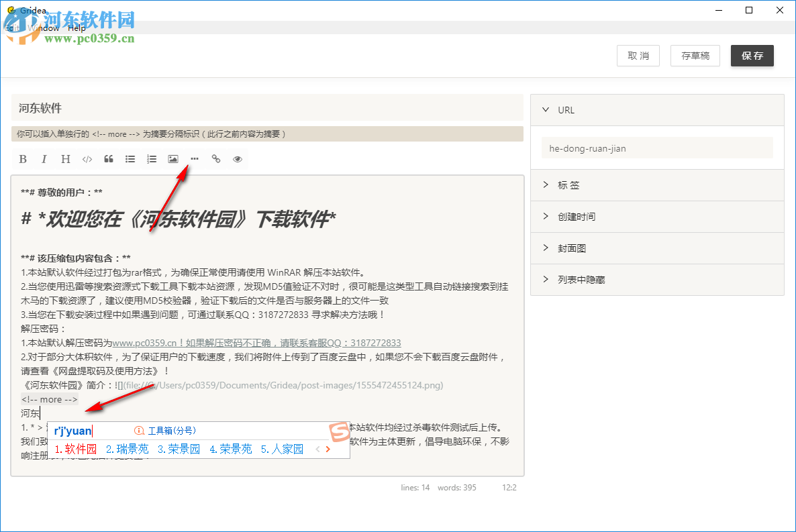Image resolution: width=796 pixels, height=532 pixels.
Task: Choose IME candidate 4 荣景苑
Action: pyautogui.click(x=230, y=449)
